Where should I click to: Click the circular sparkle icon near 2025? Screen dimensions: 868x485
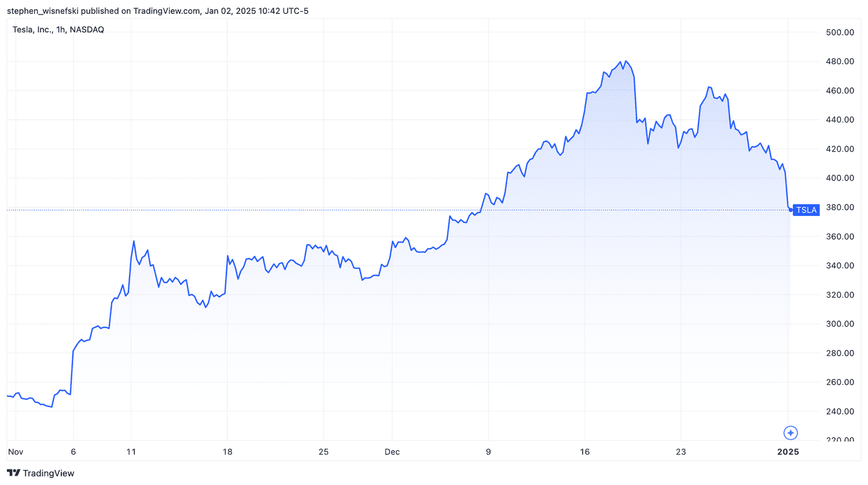click(x=790, y=433)
